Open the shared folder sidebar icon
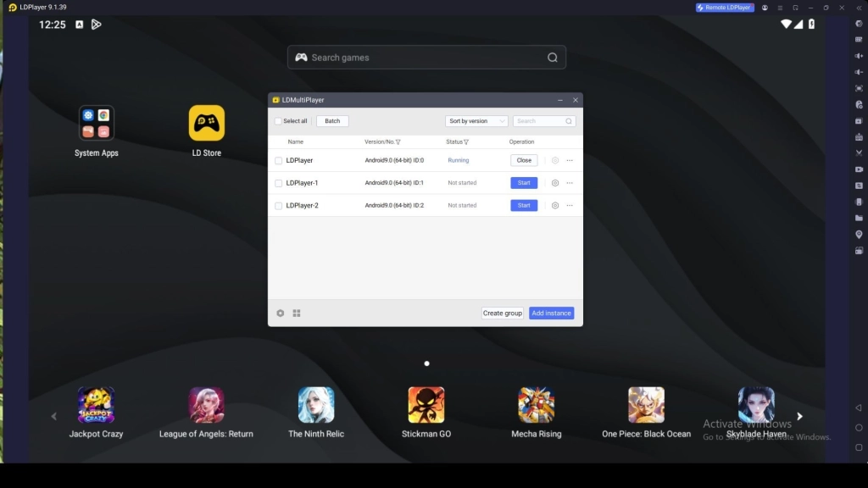Screen dimensions: 868x488 pyautogui.click(x=858, y=218)
